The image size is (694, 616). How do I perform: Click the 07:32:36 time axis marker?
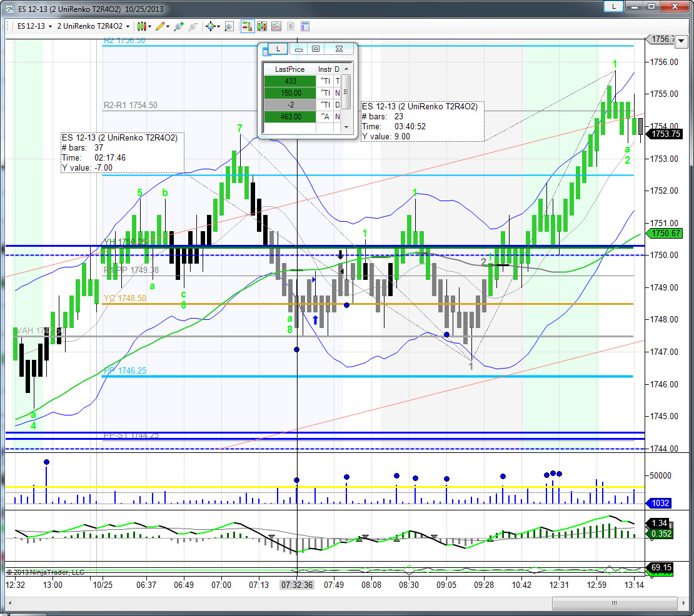(x=297, y=585)
